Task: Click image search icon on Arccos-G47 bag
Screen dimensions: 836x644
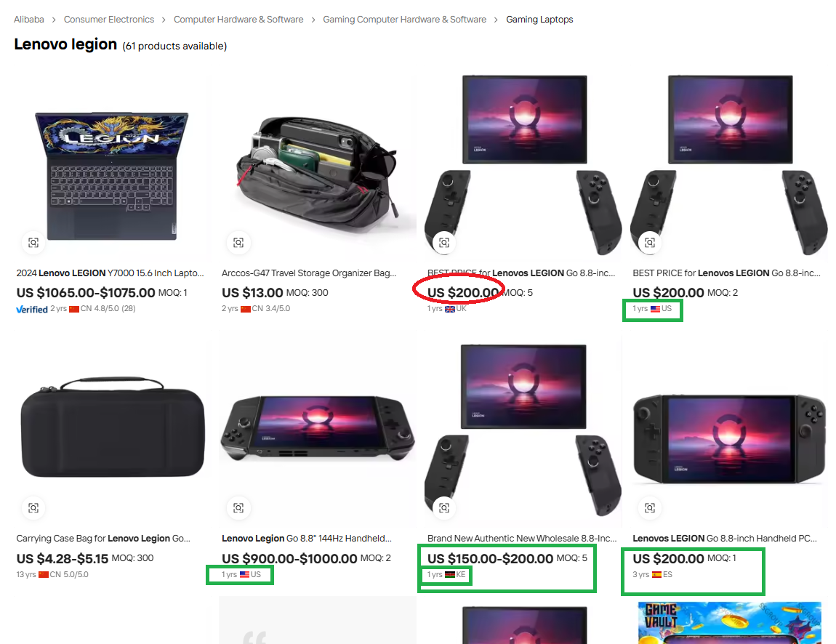Action: pos(238,243)
